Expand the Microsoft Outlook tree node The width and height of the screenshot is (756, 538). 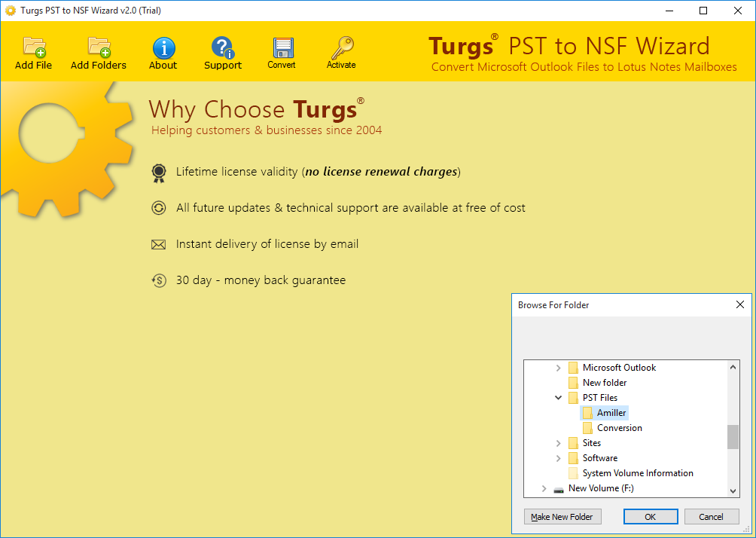click(558, 368)
